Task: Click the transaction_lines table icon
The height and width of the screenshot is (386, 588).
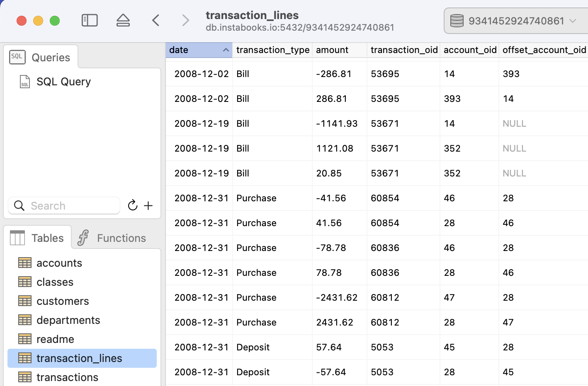Action: [25, 358]
